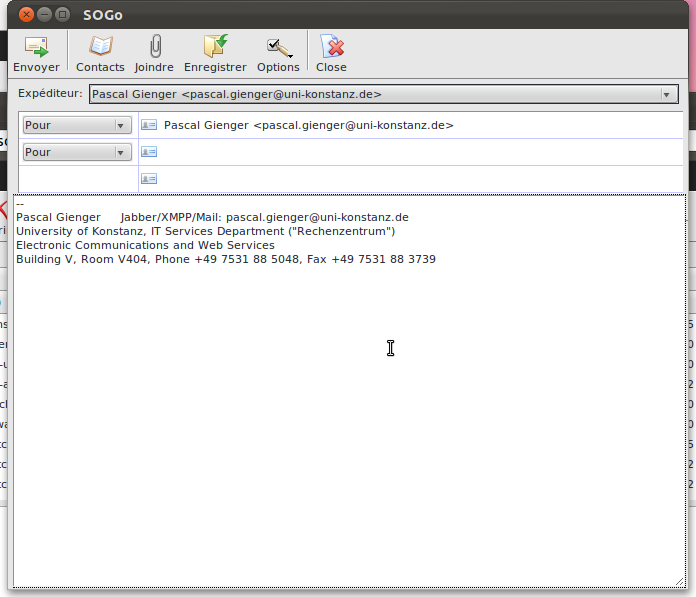Screen dimensions: 696x597
Task: Maximize the SOGo compose window
Action: (62, 15)
